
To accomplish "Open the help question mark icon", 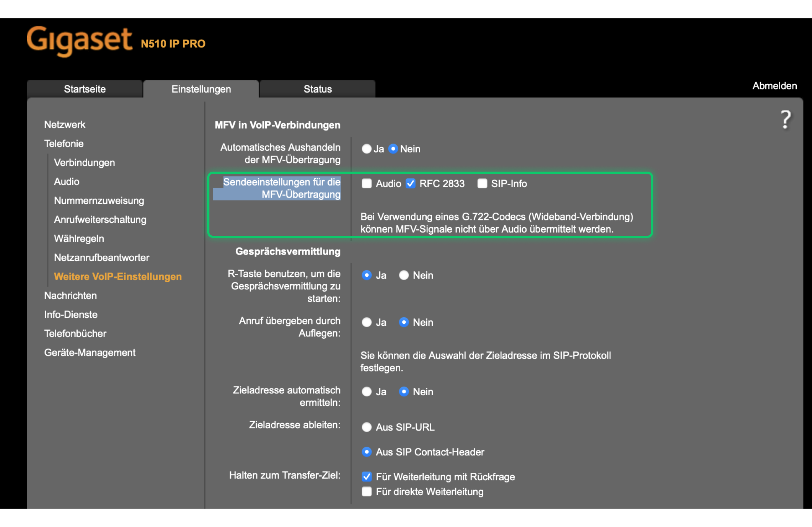I will coord(786,120).
